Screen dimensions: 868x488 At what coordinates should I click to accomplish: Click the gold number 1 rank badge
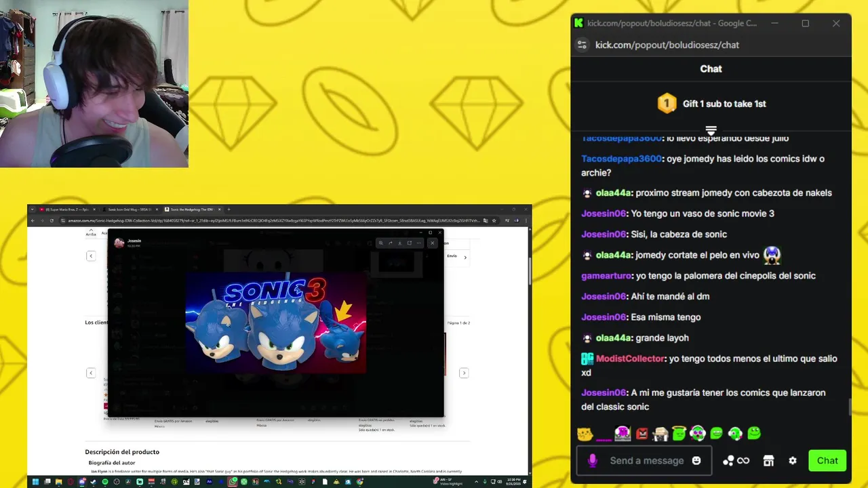[x=667, y=103]
